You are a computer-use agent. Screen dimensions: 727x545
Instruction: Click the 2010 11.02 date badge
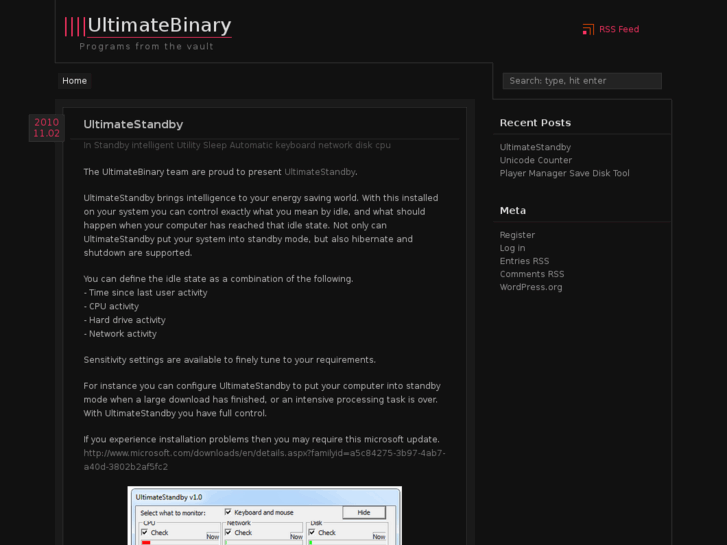(46, 128)
